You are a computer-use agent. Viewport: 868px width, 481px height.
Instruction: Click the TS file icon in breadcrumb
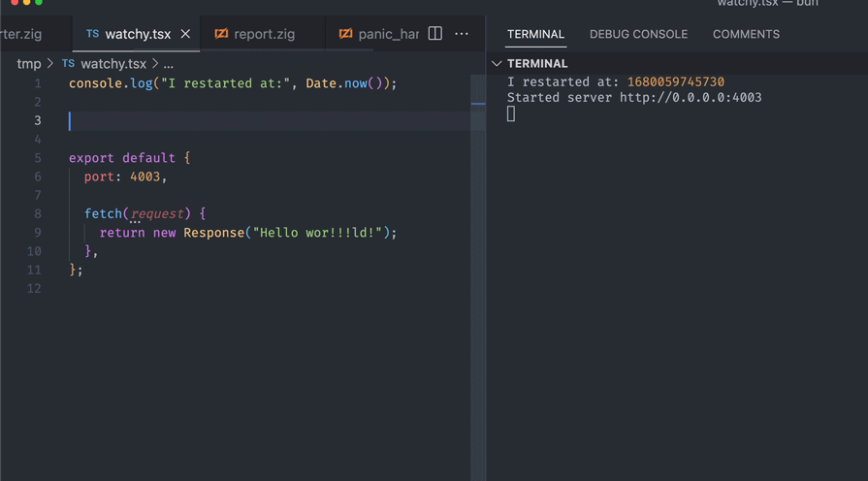tap(68, 64)
